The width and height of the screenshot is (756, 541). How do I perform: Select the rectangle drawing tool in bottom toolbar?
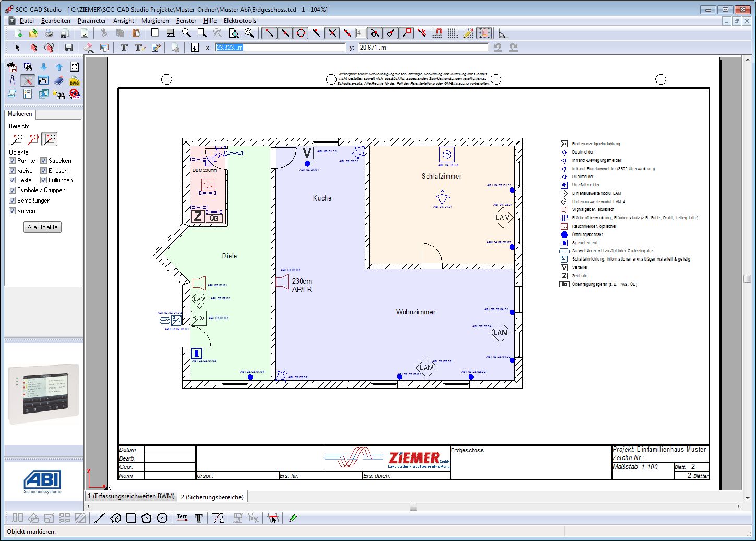coord(130,518)
